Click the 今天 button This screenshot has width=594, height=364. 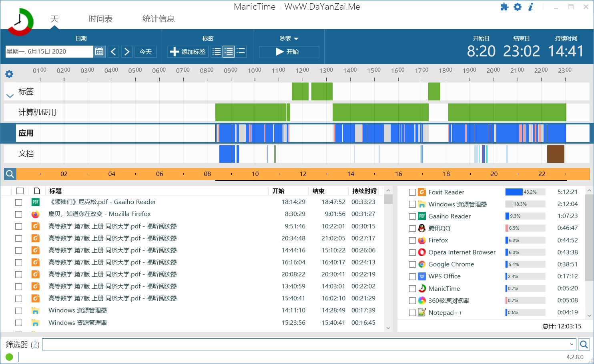tap(146, 52)
